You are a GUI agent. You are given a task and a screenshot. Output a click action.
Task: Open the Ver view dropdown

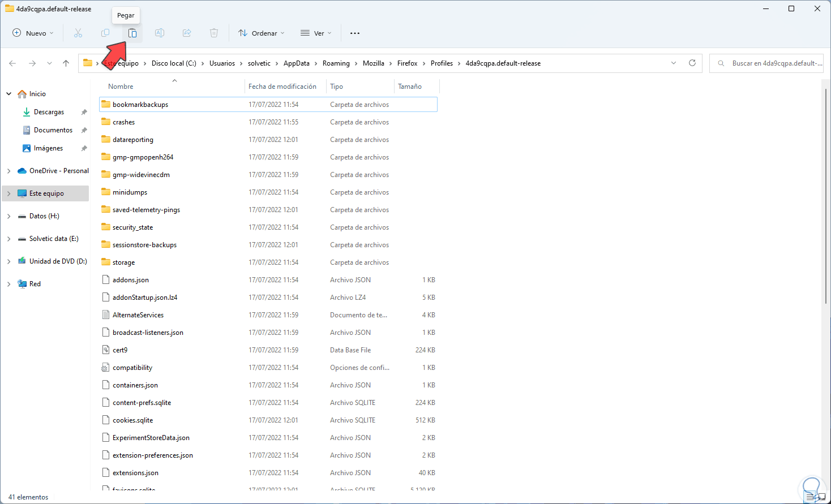tap(316, 33)
